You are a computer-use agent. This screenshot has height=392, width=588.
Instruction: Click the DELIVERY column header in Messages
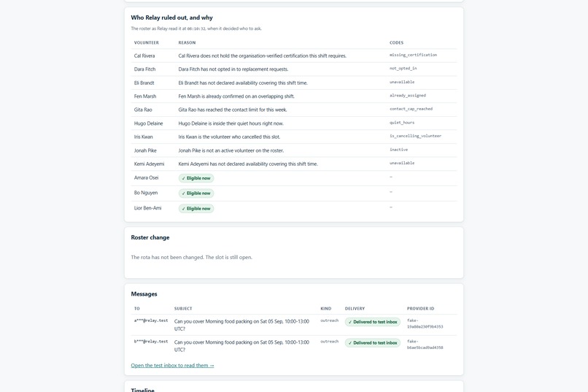355,309
